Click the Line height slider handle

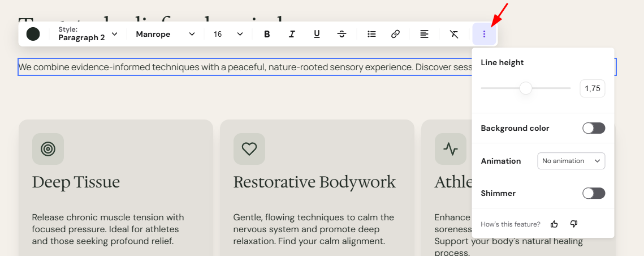(526, 88)
